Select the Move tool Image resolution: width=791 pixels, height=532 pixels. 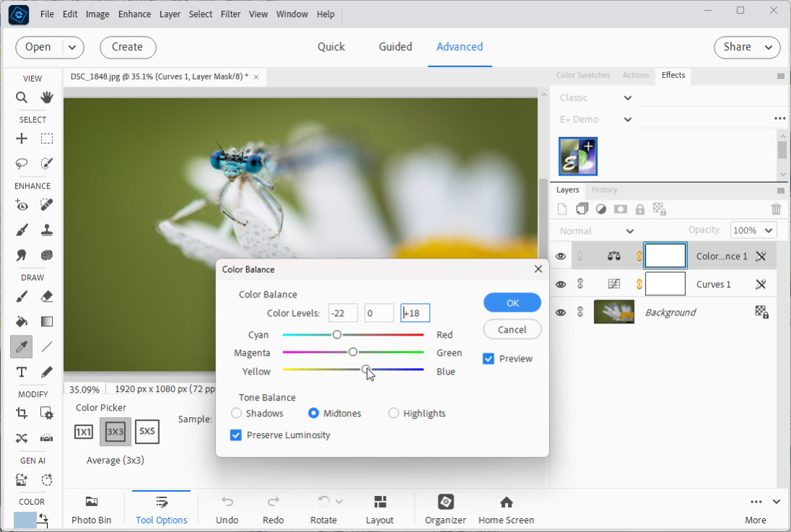tap(21, 139)
